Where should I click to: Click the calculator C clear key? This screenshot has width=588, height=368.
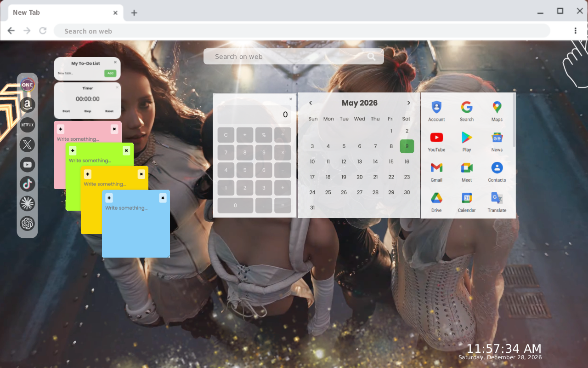click(x=226, y=135)
